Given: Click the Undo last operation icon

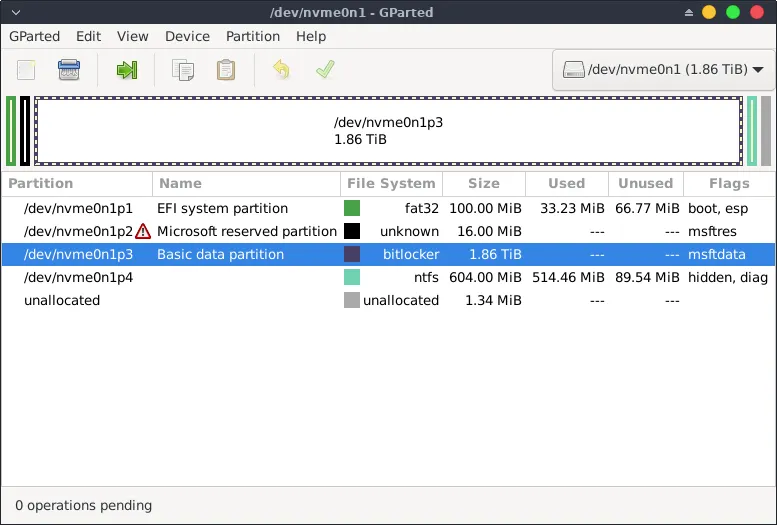Looking at the screenshot, I should [281, 70].
